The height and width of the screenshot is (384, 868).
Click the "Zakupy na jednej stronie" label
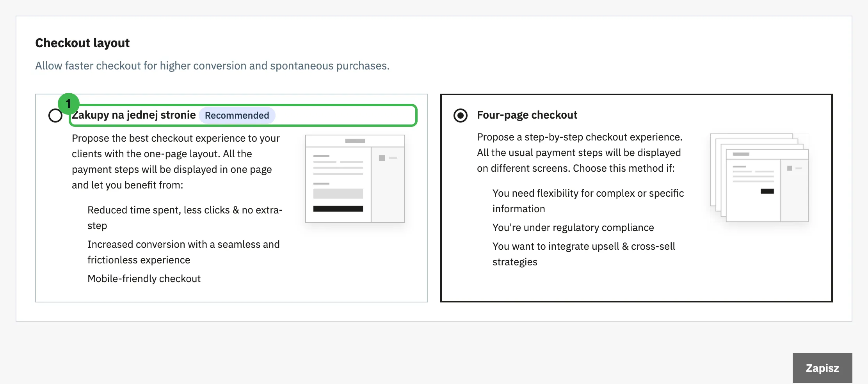click(x=134, y=115)
